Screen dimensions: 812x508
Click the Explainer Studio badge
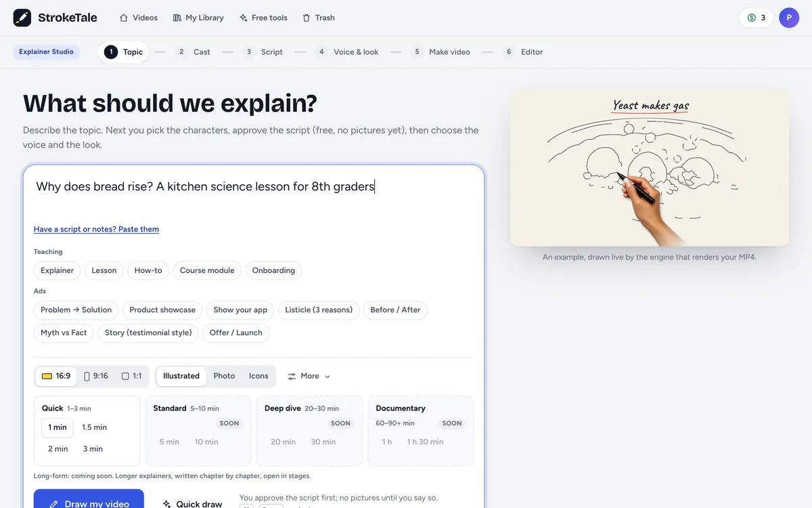[46, 51]
